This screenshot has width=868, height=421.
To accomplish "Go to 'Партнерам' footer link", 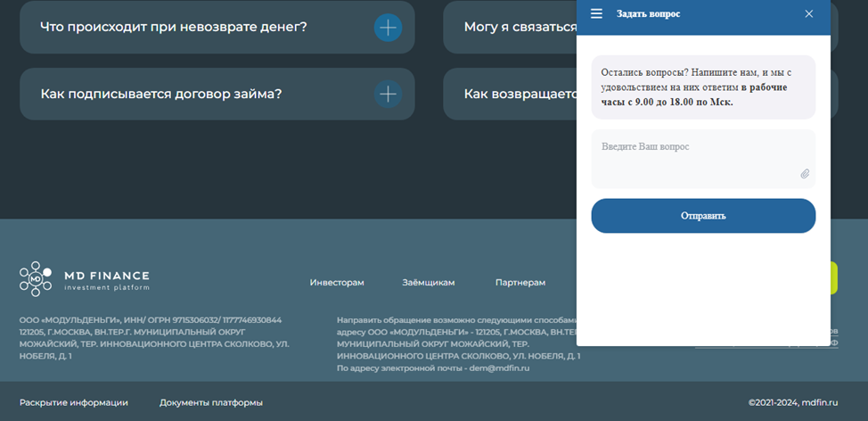I will click(x=520, y=283).
